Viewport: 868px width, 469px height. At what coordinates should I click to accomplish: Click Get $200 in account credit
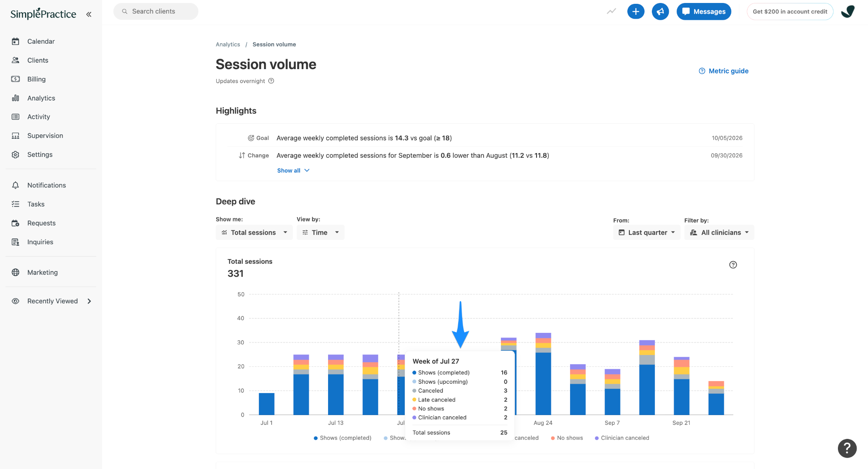coord(790,11)
